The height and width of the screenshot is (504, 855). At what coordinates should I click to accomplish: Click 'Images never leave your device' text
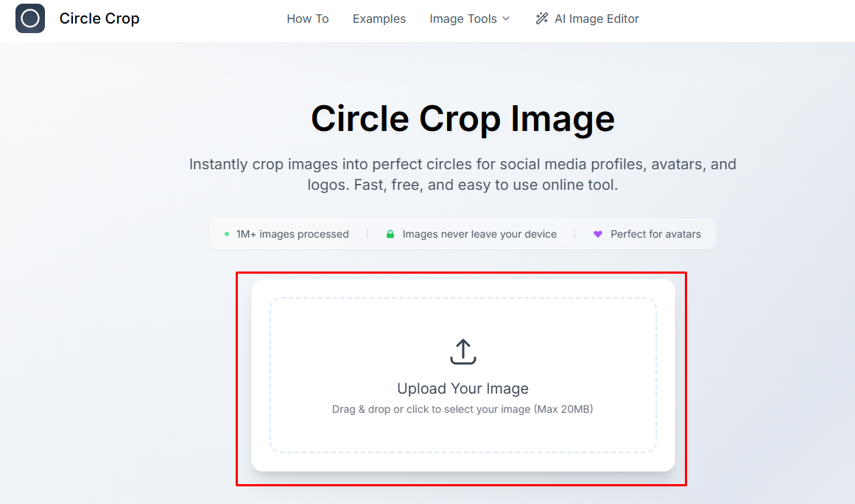479,234
